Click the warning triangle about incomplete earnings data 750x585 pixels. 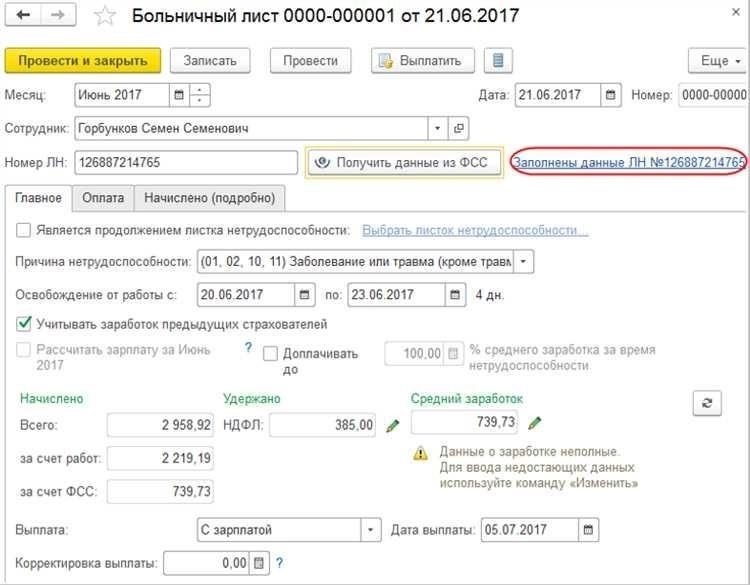pos(420,453)
